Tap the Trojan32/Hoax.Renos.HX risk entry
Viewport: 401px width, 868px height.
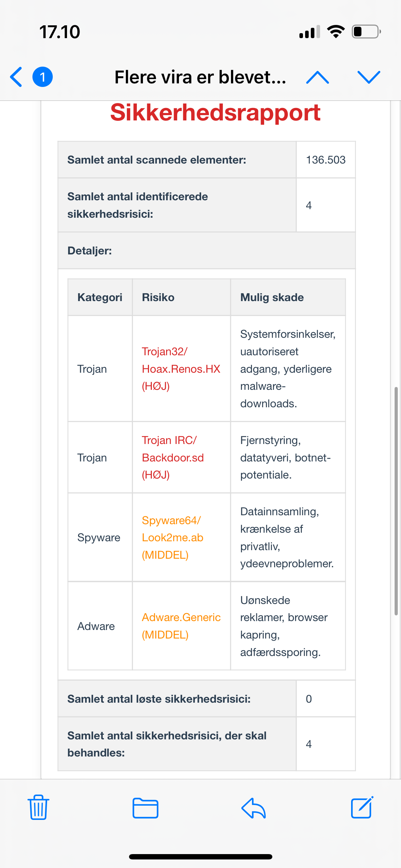[181, 369]
